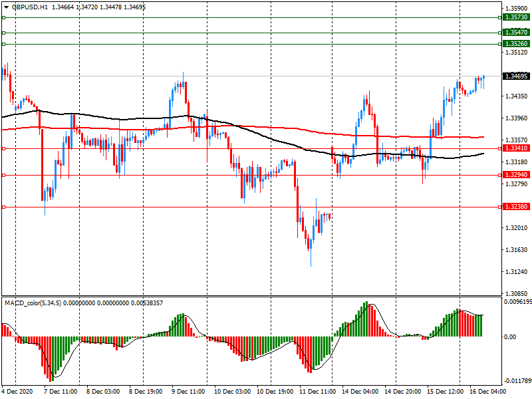Click the current price label 1.34695

coord(516,76)
